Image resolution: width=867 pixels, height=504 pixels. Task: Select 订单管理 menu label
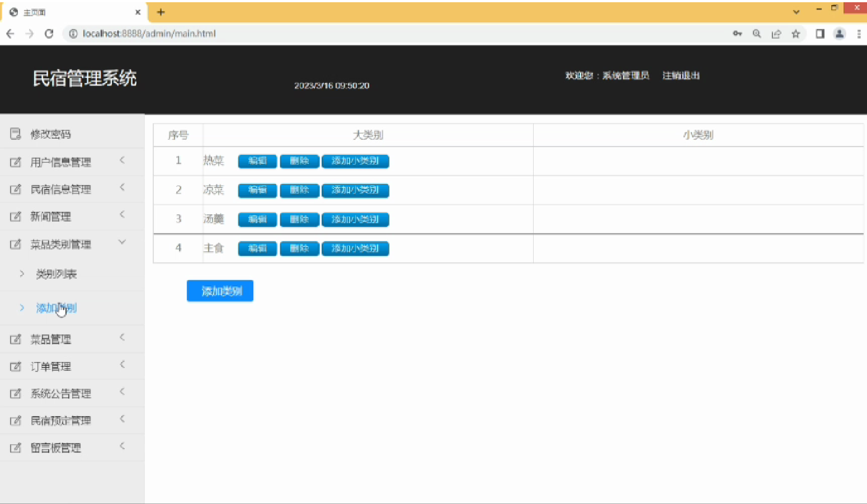point(50,366)
